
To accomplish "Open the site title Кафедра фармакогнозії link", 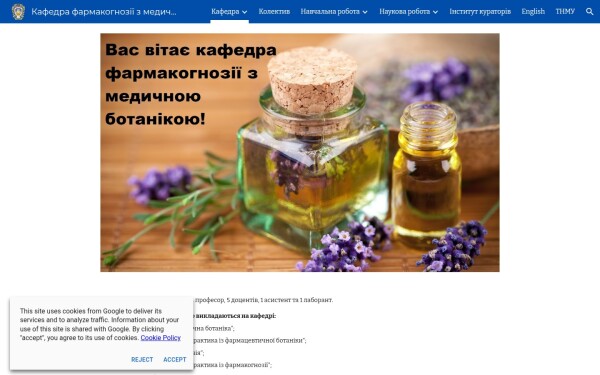I will pos(104,11).
